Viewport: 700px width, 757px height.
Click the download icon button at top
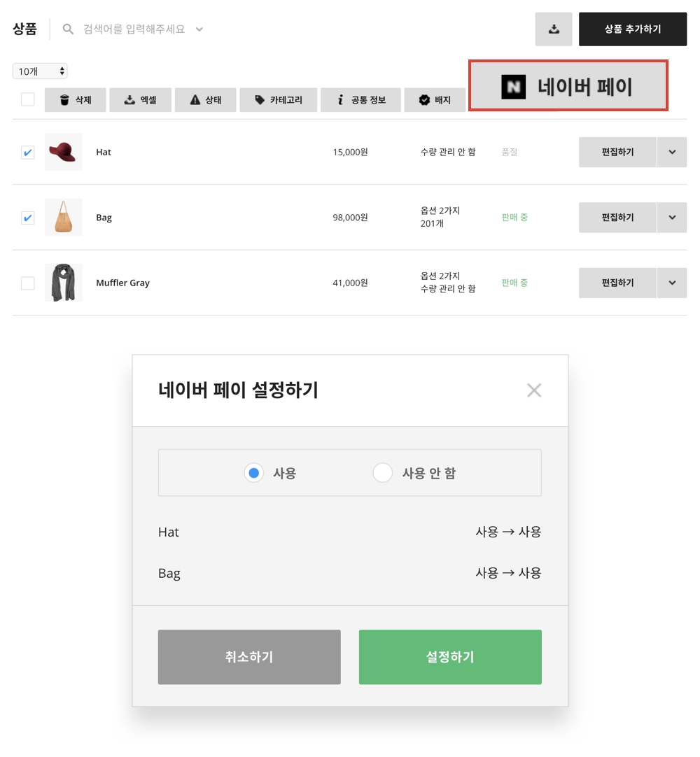click(554, 29)
